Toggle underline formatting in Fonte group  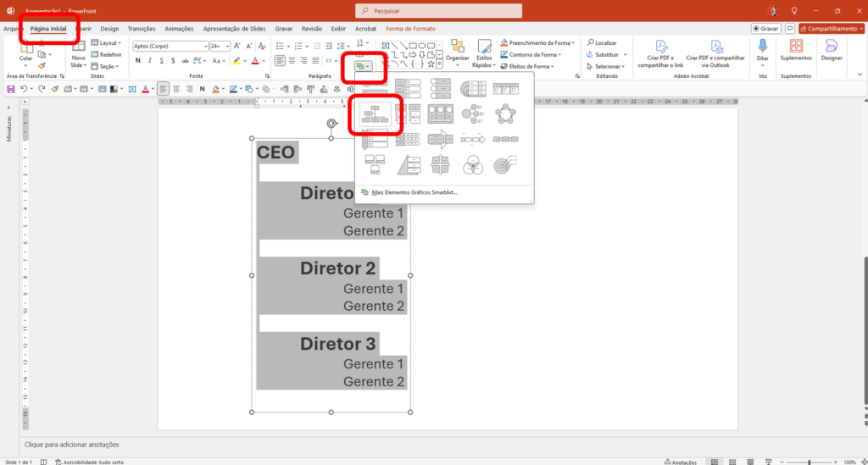click(161, 61)
